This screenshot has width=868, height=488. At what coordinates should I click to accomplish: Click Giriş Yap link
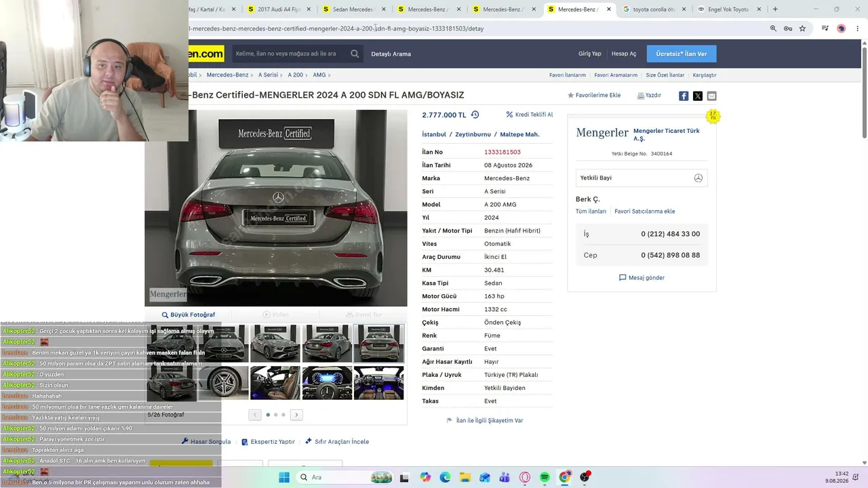pyautogui.click(x=590, y=54)
